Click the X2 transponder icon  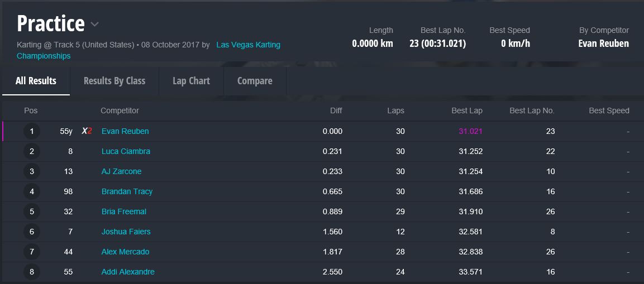click(x=87, y=131)
